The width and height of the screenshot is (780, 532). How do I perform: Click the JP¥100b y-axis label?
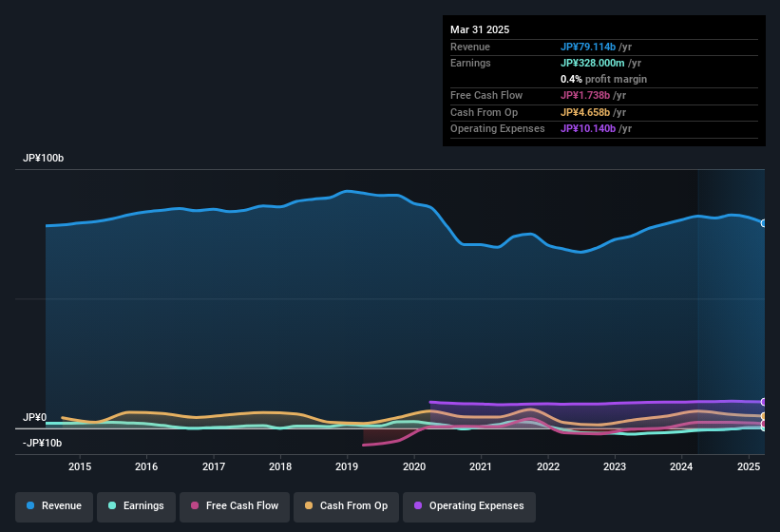[x=44, y=158]
